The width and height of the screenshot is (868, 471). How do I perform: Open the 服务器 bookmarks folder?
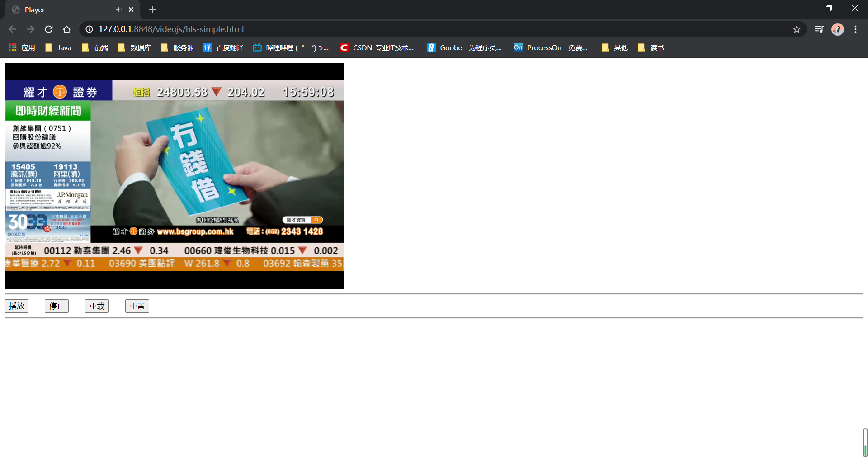click(177, 47)
